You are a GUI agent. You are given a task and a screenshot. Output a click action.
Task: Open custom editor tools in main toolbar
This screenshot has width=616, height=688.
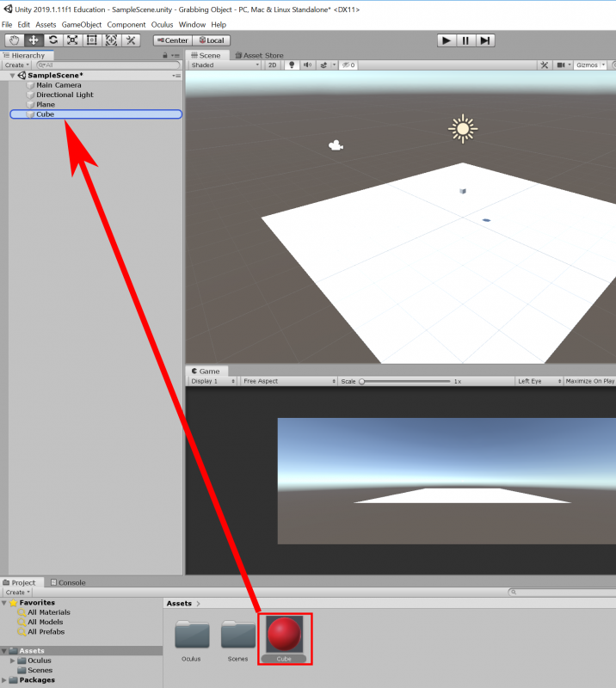pos(131,40)
